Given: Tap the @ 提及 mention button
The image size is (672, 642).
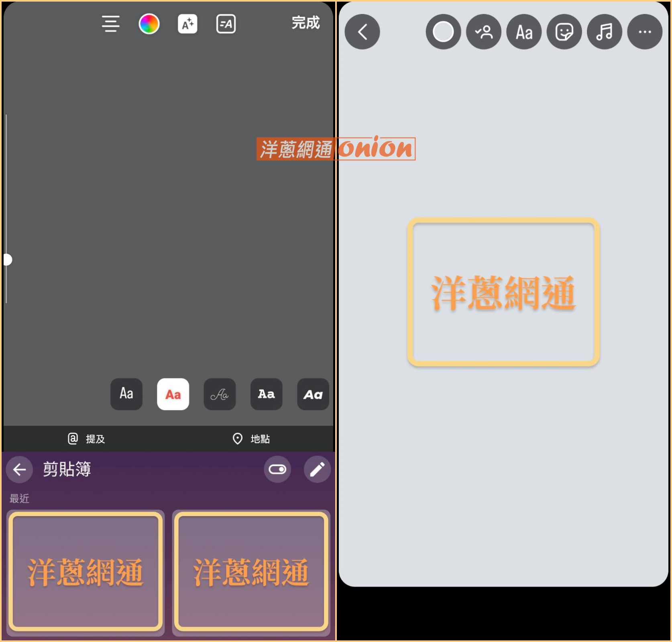Looking at the screenshot, I should tap(86, 439).
